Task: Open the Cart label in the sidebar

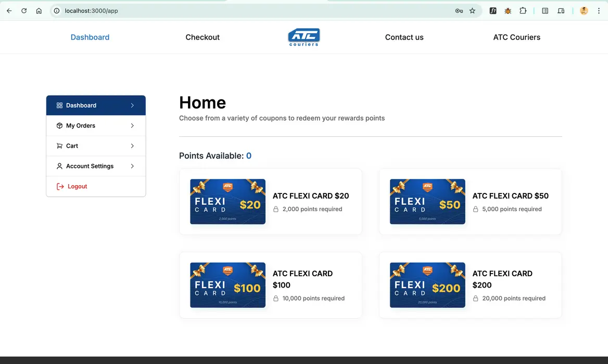Action: 72,146
